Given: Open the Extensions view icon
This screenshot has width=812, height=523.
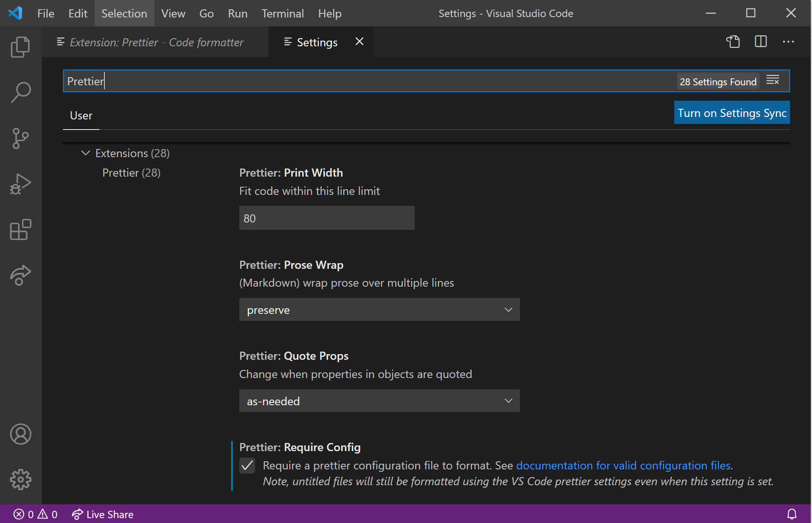Looking at the screenshot, I should 20,230.
